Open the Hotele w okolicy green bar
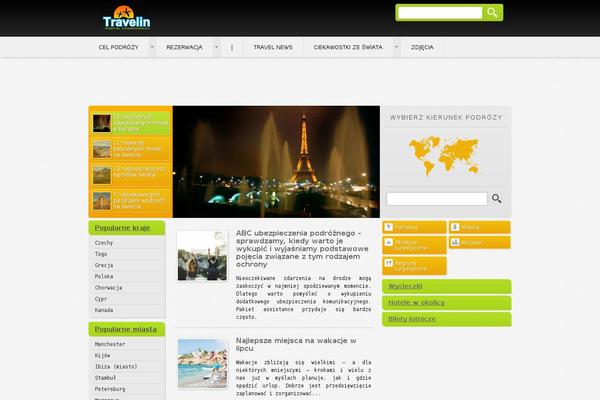 coord(447,303)
